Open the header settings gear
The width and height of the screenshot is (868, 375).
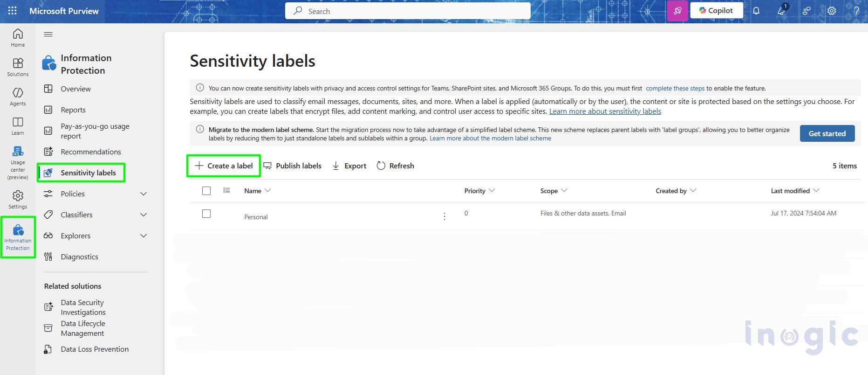point(832,11)
